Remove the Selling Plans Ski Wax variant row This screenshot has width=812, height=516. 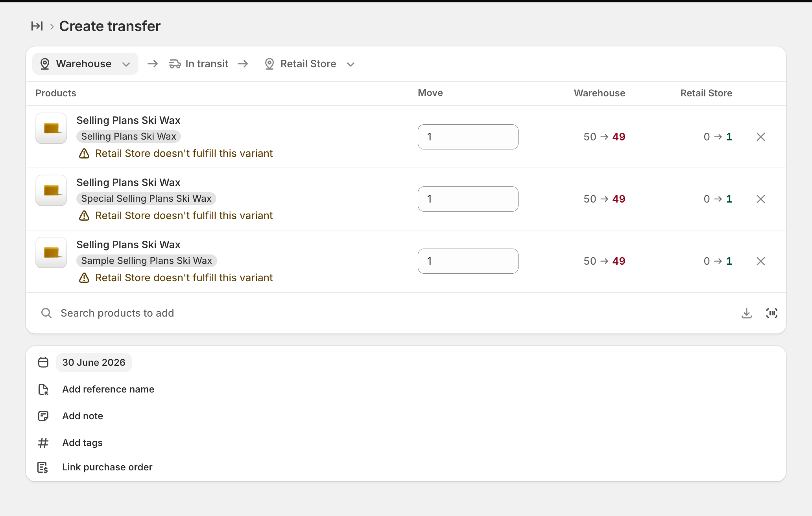[x=761, y=137]
